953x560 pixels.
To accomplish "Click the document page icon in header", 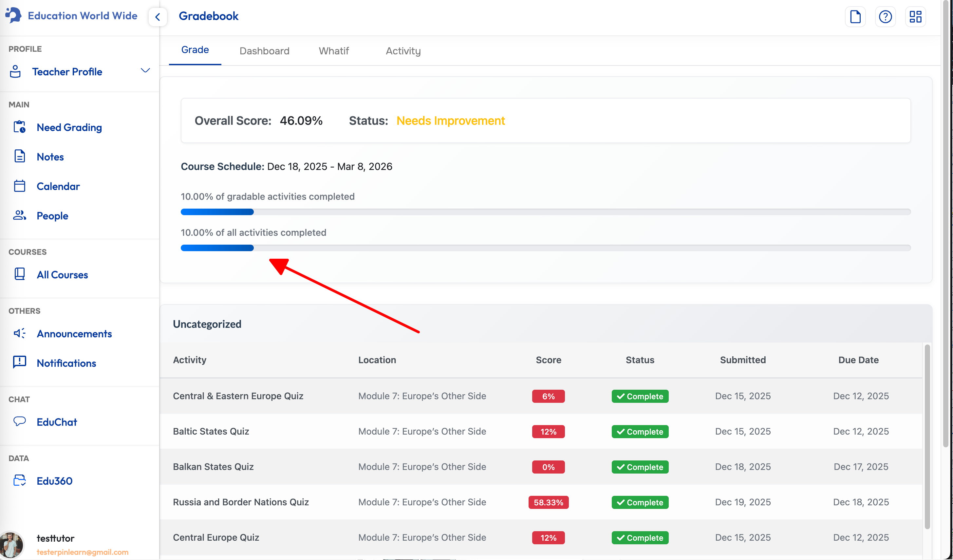I will click(x=855, y=17).
